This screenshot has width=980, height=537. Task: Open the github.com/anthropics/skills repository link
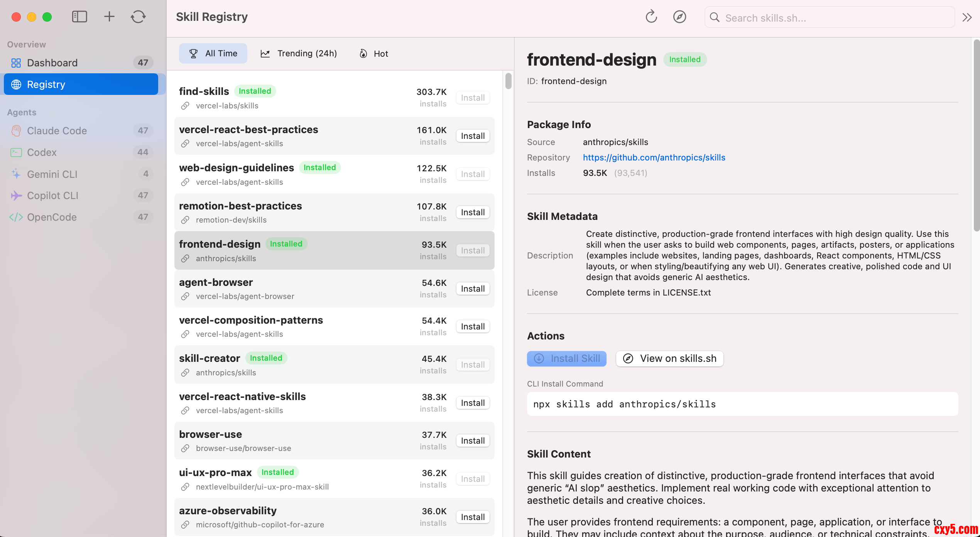(654, 157)
